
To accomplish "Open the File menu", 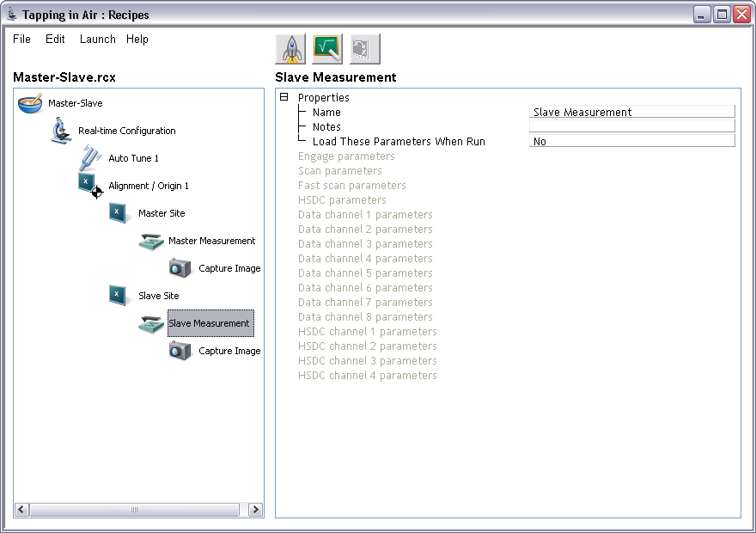I will tap(21, 40).
